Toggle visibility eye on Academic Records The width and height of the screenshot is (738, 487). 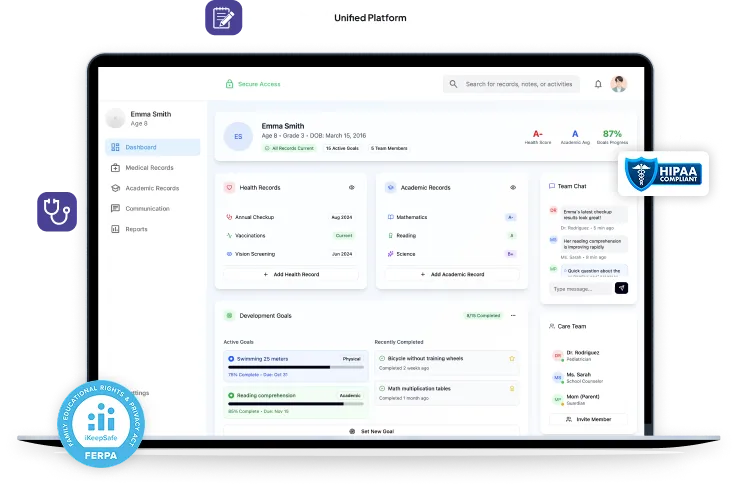tap(513, 187)
